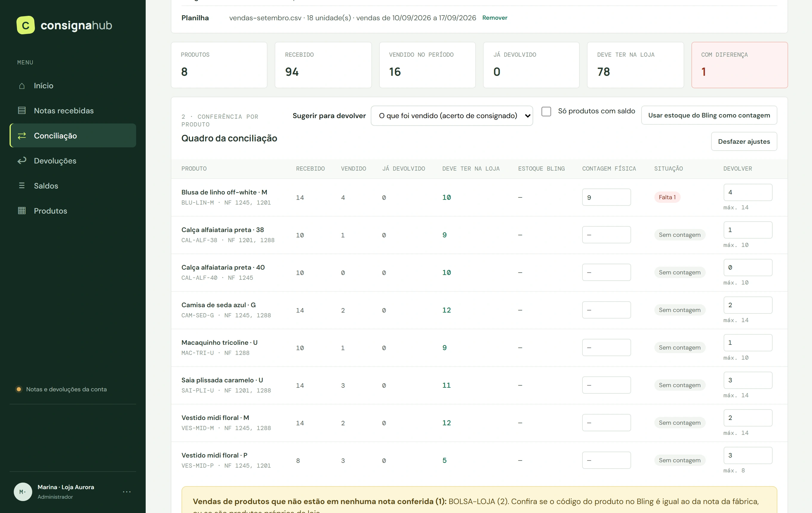This screenshot has height=513, width=812.
Task: Click the Com diferença summary card
Action: click(739, 65)
